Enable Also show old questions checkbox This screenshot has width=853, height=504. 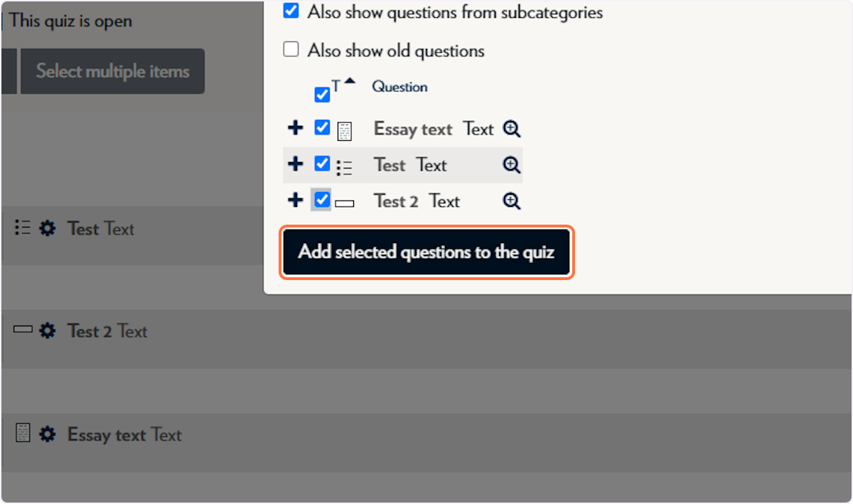(x=291, y=50)
